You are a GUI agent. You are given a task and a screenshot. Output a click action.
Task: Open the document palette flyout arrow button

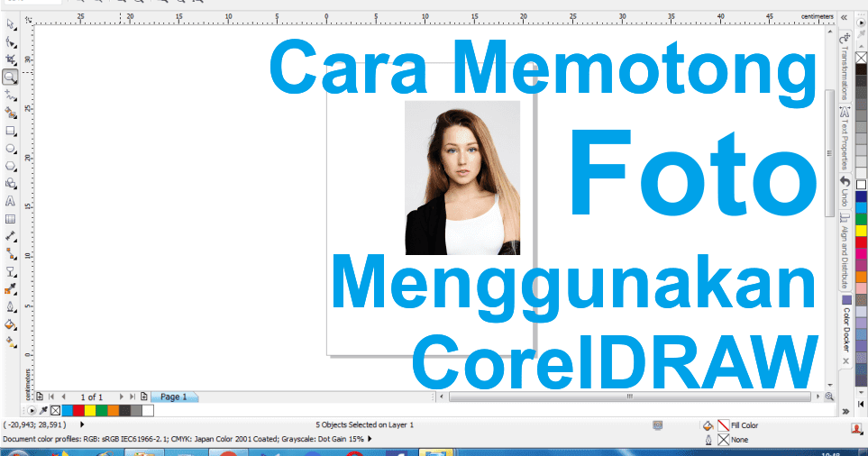click(x=32, y=411)
